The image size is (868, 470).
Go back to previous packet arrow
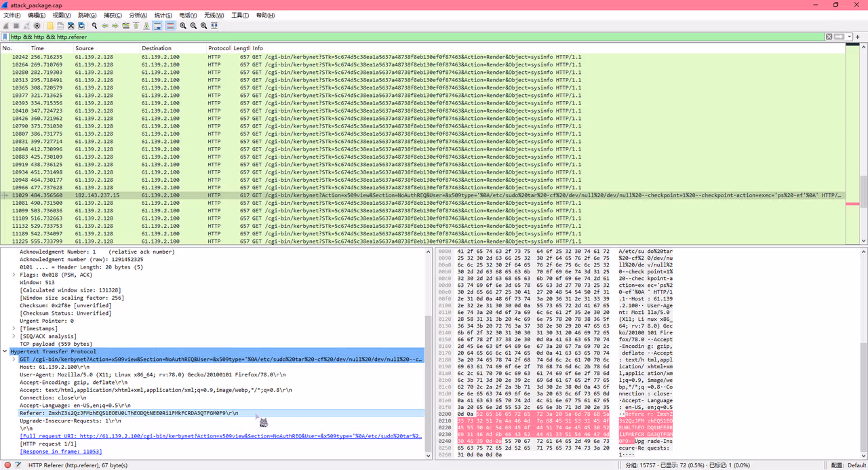105,26
